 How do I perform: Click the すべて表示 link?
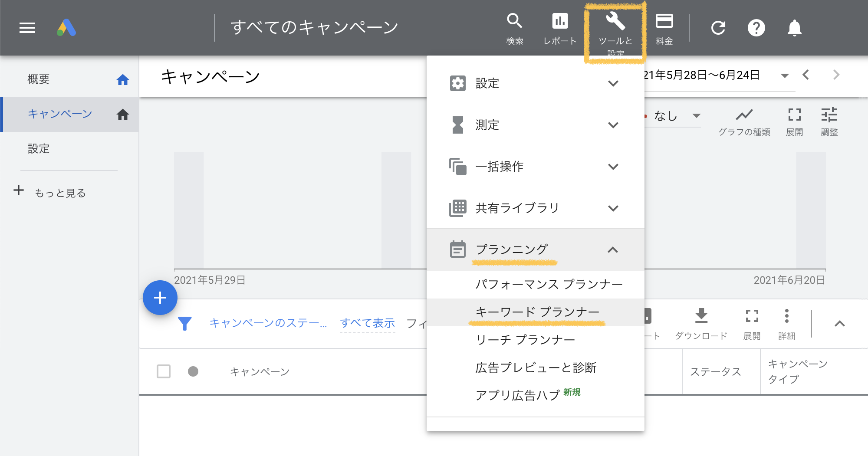tap(368, 323)
